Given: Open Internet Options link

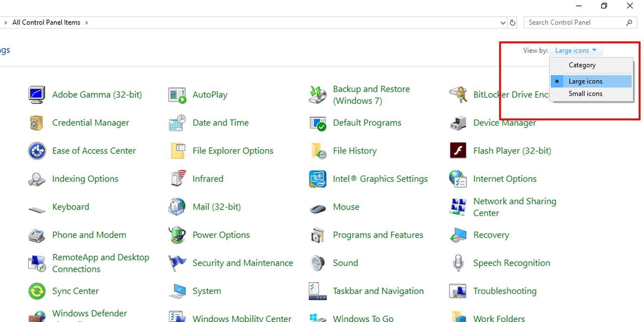Looking at the screenshot, I should pyautogui.click(x=504, y=179).
